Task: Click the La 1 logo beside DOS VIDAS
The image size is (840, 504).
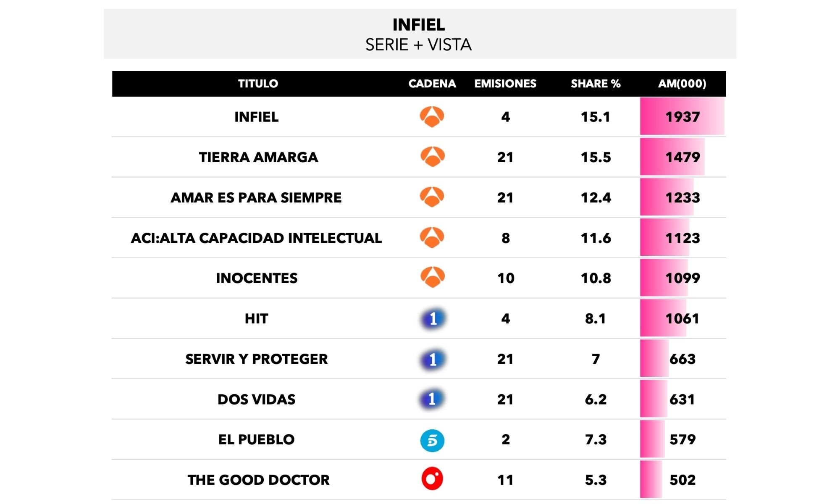Action: point(432,399)
